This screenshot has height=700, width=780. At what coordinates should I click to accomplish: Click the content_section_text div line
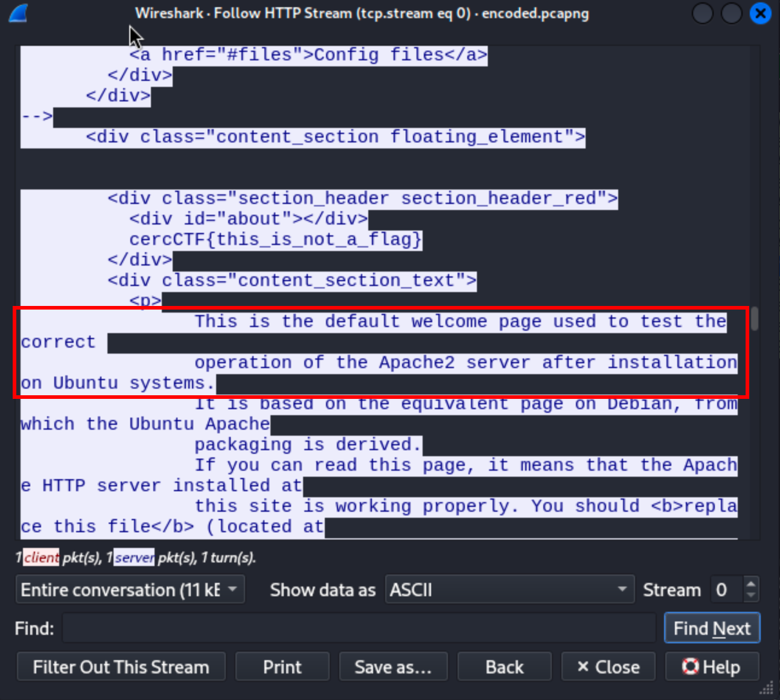click(x=292, y=281)
